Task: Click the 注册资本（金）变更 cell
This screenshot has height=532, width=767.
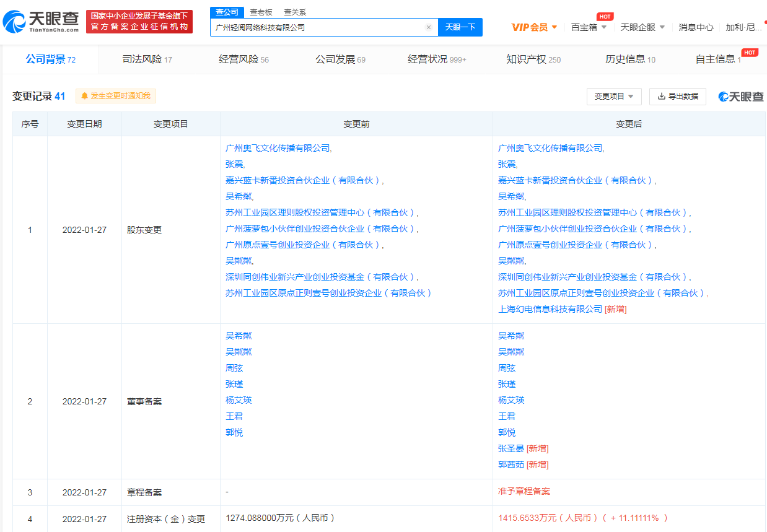Action: [x=171, y=519]
